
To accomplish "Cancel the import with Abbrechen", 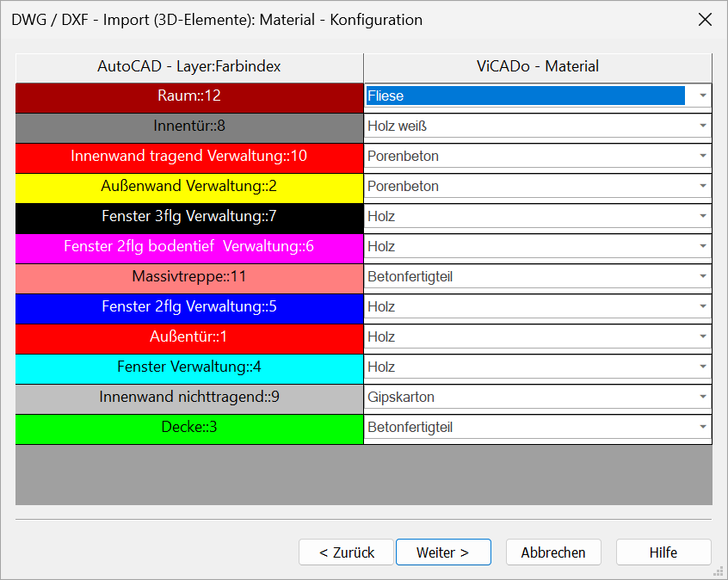I will tap(553, 552).
